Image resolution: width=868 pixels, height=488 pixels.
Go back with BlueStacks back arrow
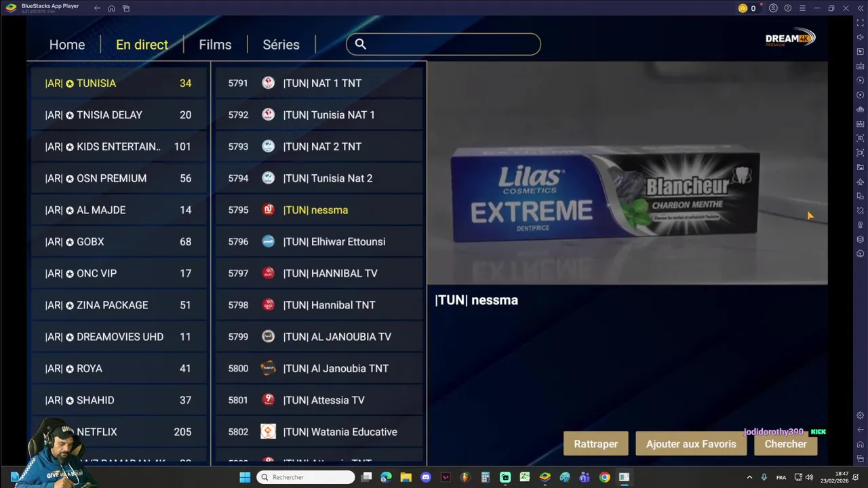click(x=97, y=8)
